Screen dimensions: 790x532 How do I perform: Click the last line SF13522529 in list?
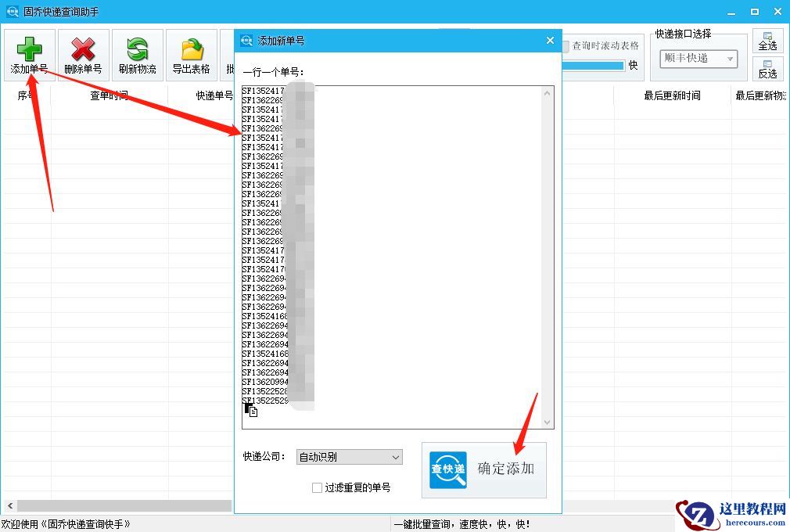click(x=265, y=401)
